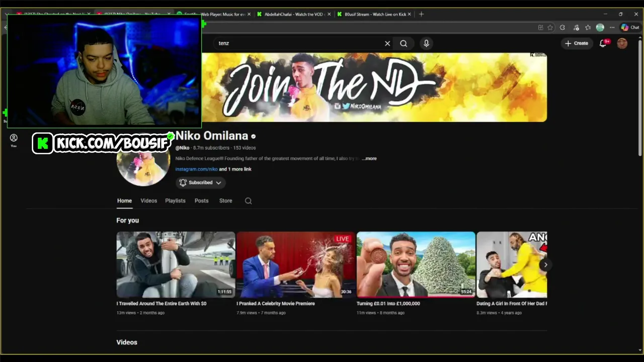Click the 'For you' section heading
This screenshot has height=362, width=644.
[x=128, y=220]
